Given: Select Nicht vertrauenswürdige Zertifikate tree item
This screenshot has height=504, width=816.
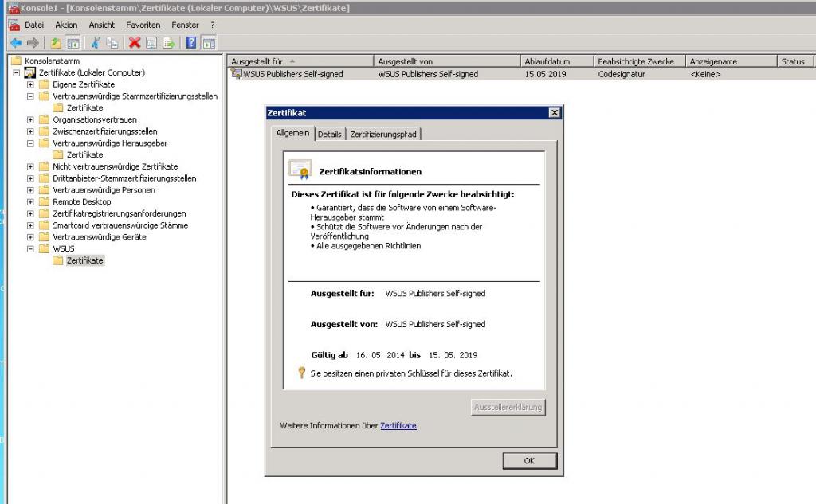Looking at the screenshot, I should [115, 166].
